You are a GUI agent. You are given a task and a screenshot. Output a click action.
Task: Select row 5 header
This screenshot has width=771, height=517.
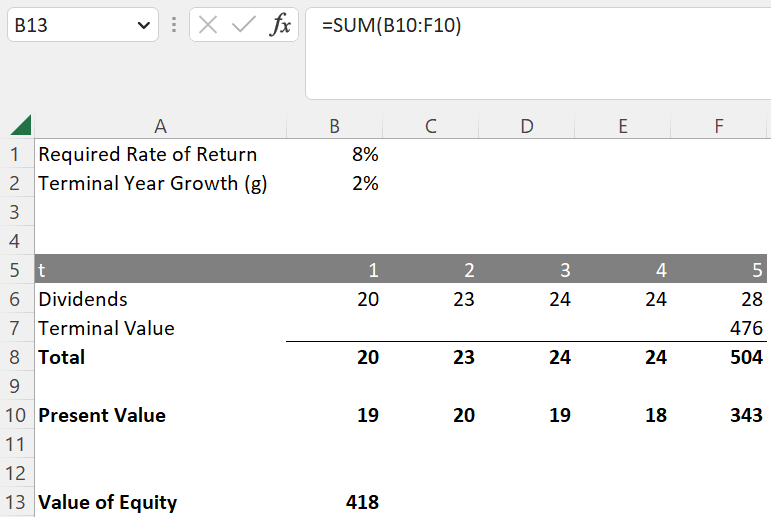15,270
